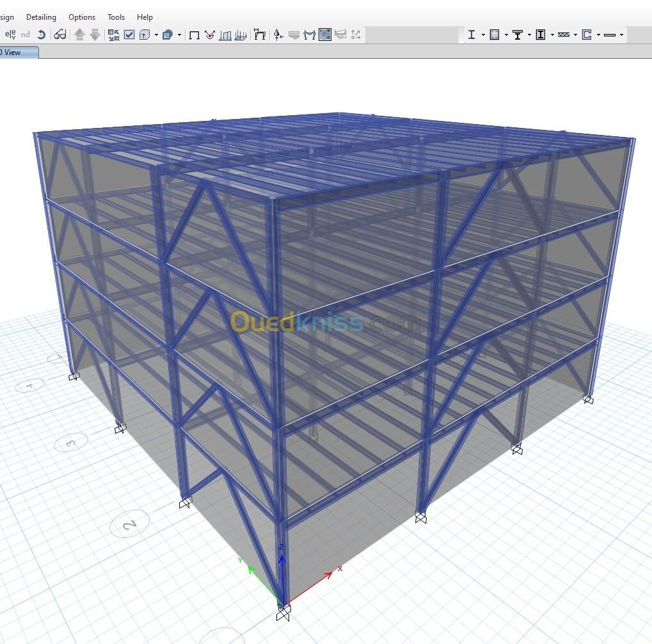Show undeformed shape frame icon

tap(194, 35)
